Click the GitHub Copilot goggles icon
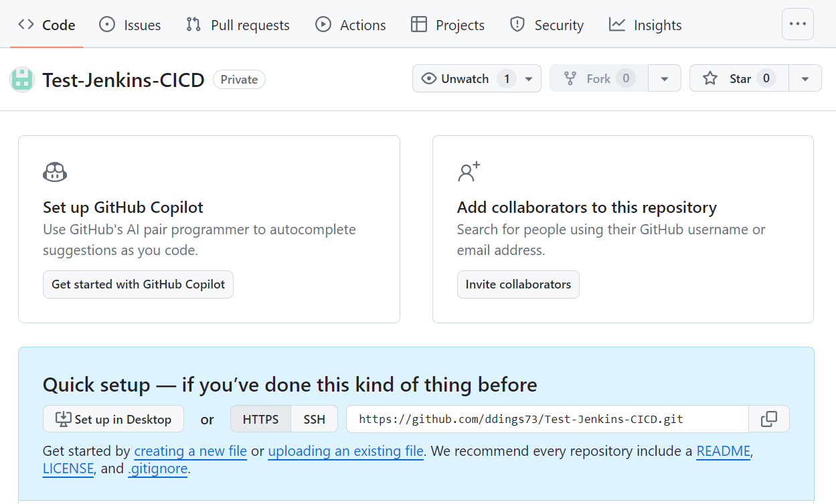Image resolution: width=836 pixels, height=504 pixels. click(55, 173)
